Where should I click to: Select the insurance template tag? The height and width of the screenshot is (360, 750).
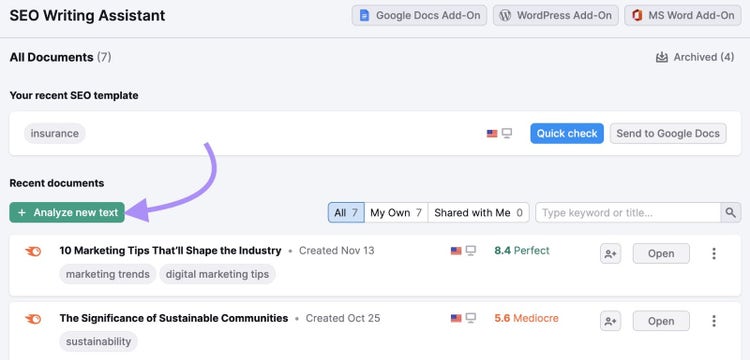pos(55,133)
